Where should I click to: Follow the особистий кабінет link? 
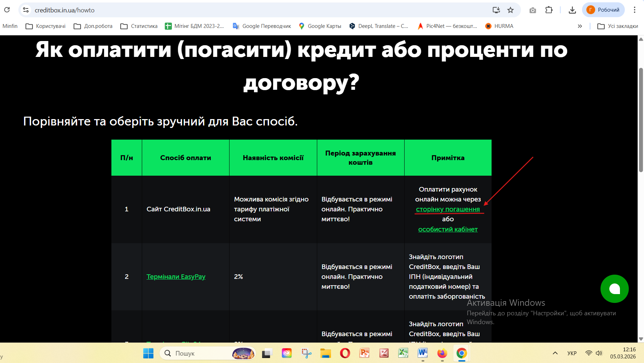448,229
